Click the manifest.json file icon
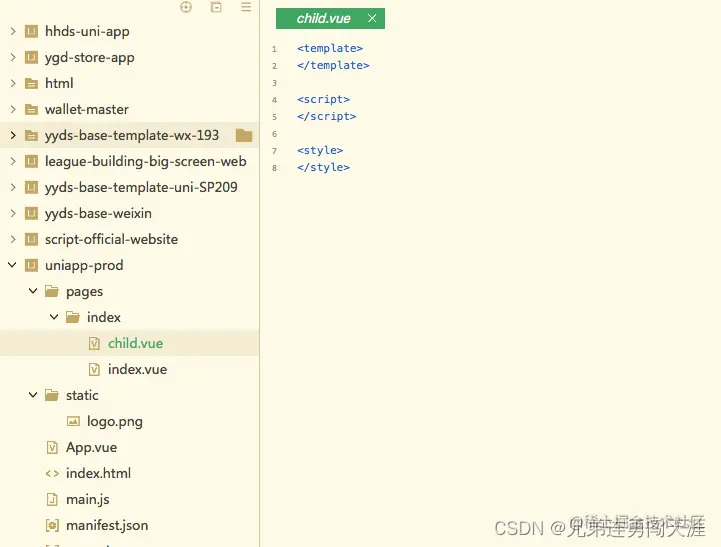 52,525
